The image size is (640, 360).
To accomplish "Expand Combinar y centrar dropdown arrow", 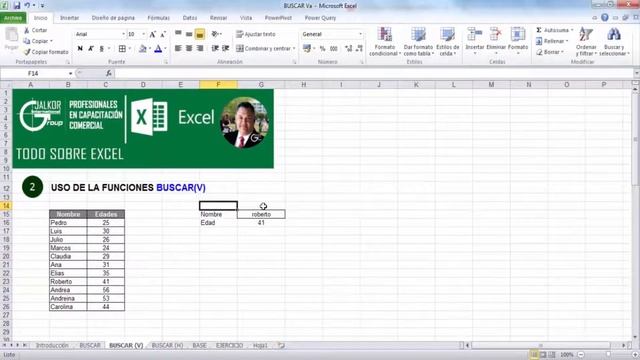I will 294,49.
